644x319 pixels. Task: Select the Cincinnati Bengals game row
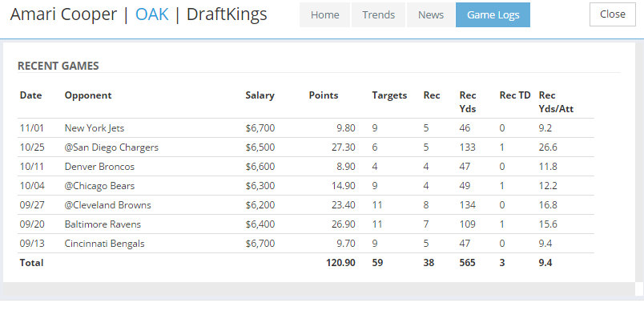[306, 244]
